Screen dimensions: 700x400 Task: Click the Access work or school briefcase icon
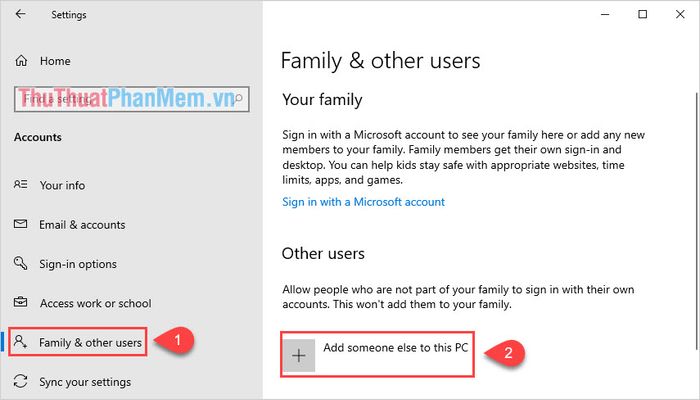click(21, 302)
